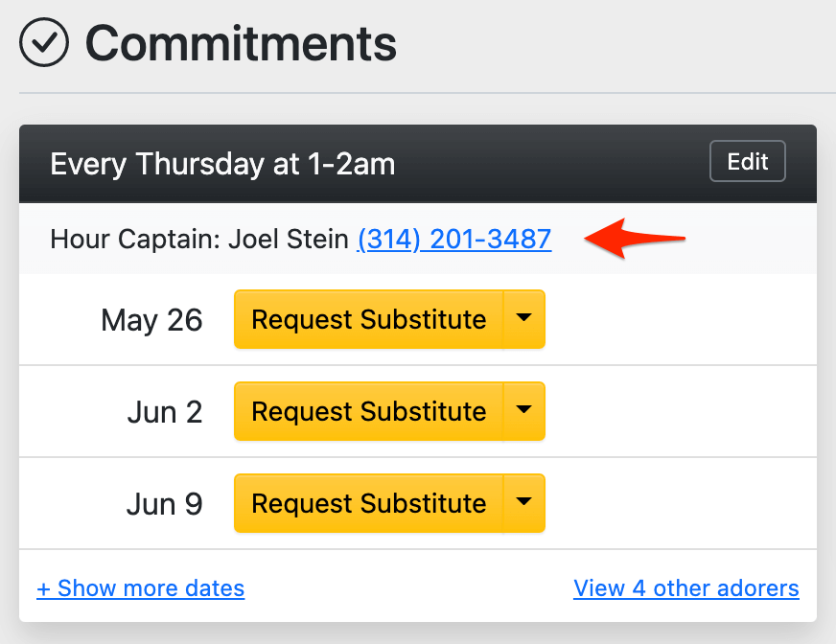This screenshot has width=836, height=644.
Task: Call Hour Captain at (314) 201-3487
Action: [x=454, y=239]
